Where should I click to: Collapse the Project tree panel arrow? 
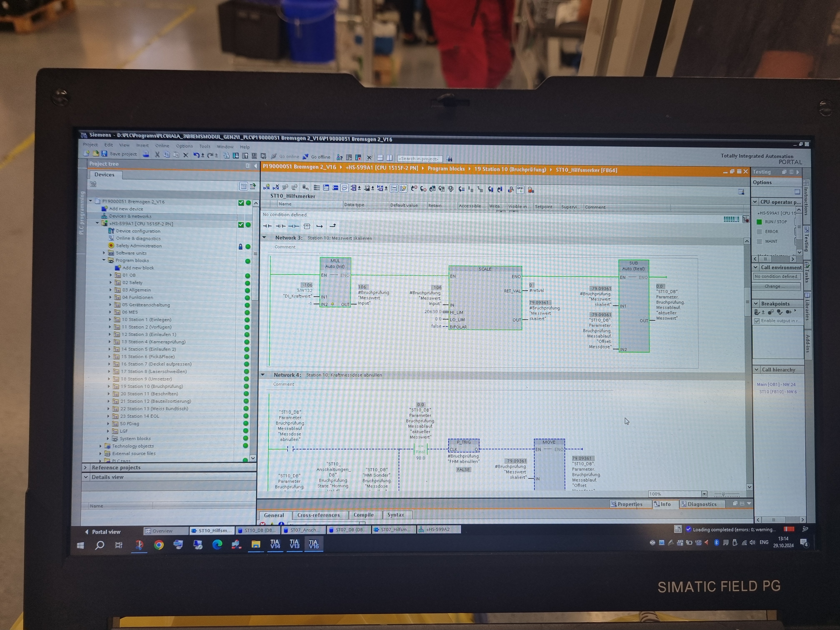255,166
